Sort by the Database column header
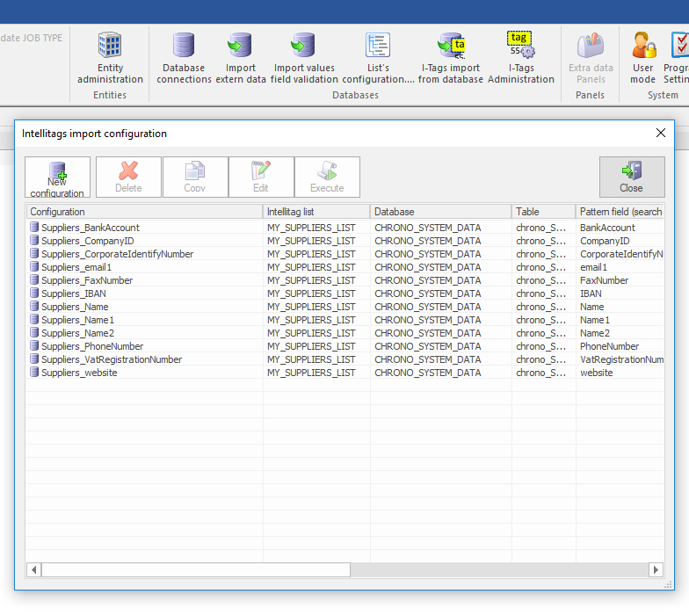This screenshot has height=616, width=689. point(440,212)
